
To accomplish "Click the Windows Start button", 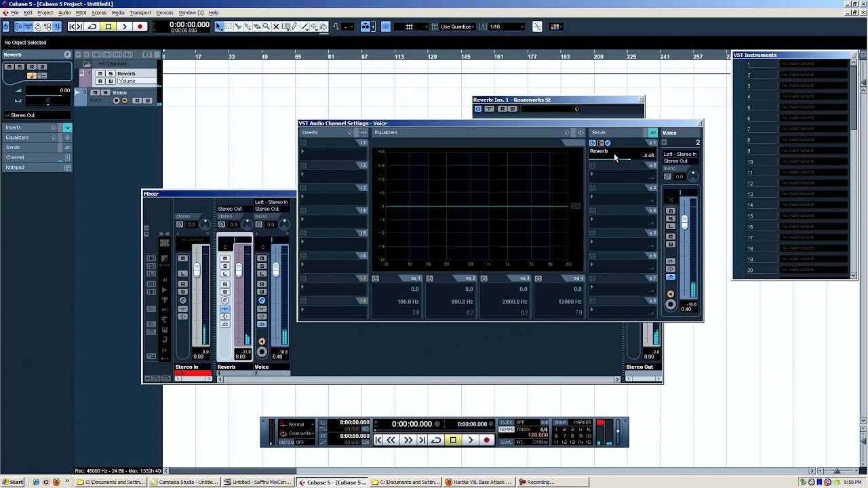I will [14, 483].
